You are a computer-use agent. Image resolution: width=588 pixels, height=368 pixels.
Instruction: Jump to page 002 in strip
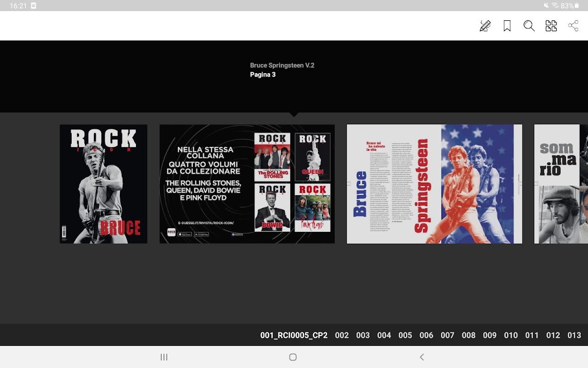click(x=342, y=335)
